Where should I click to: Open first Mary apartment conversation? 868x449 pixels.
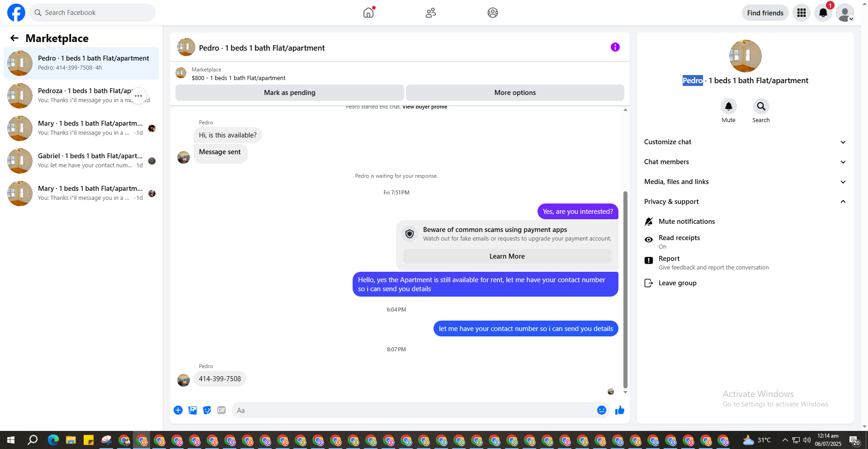pyautogui.click(x=81, y=128)
